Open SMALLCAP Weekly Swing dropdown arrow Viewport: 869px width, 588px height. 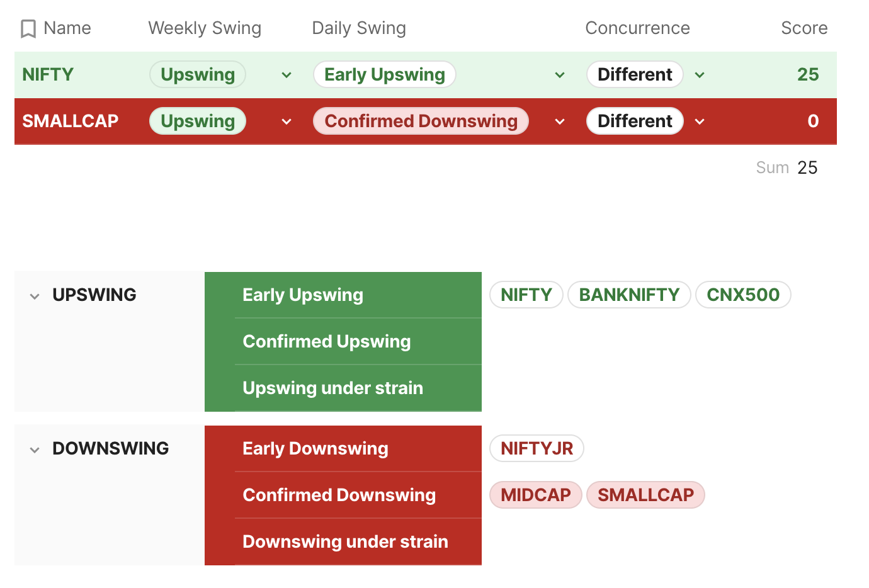click(x=287, y=122)
